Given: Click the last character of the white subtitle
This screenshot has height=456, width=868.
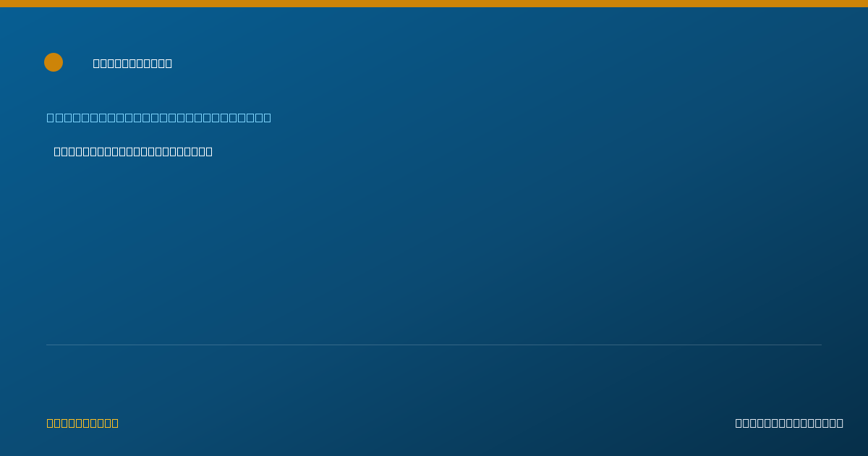Looking at the screenshot, I should [209, 151].
